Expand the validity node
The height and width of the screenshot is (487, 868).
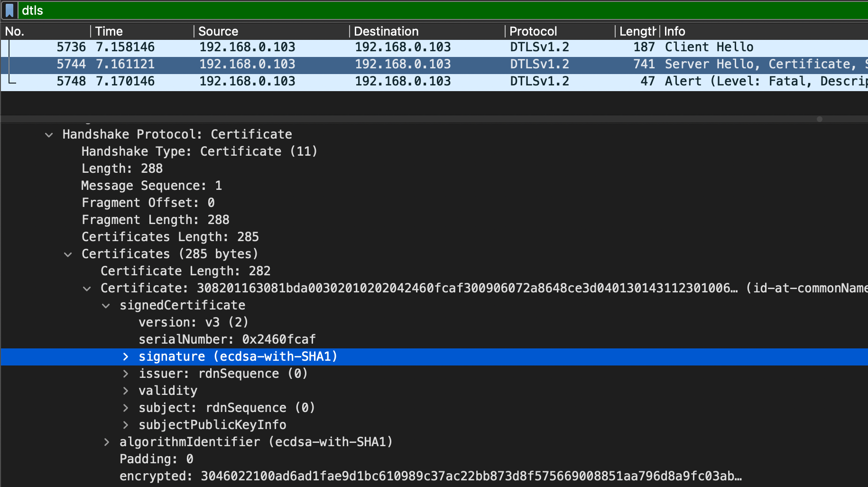point(125,391)
